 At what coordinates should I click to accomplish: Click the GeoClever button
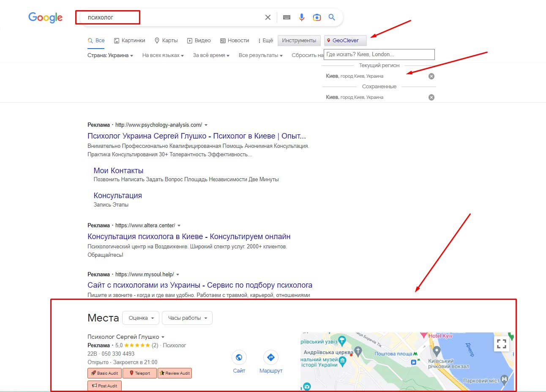[345, 41]
